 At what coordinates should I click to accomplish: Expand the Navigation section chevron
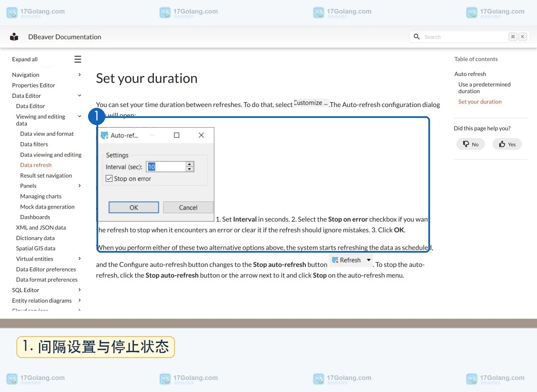(x=80, y=75)
